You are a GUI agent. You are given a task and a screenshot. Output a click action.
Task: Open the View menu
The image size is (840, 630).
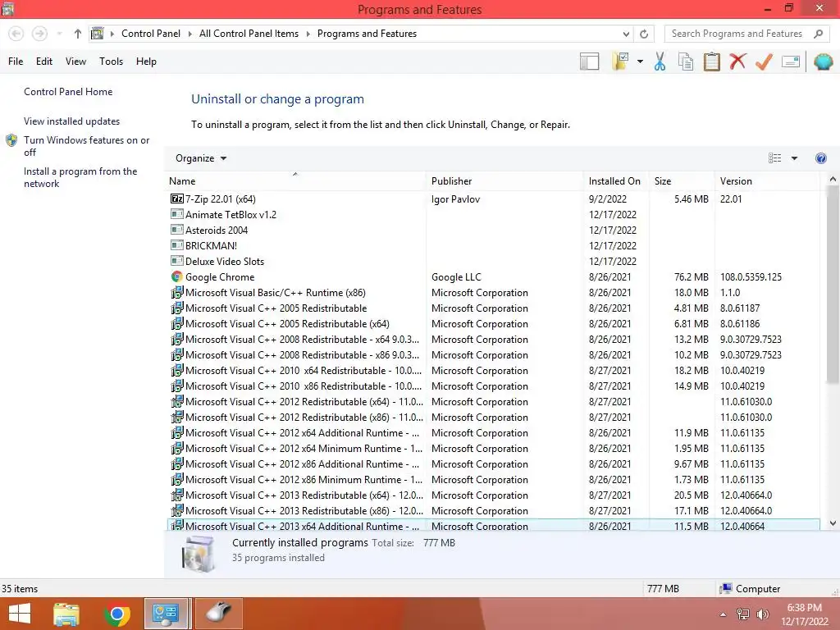pos(75,62)
